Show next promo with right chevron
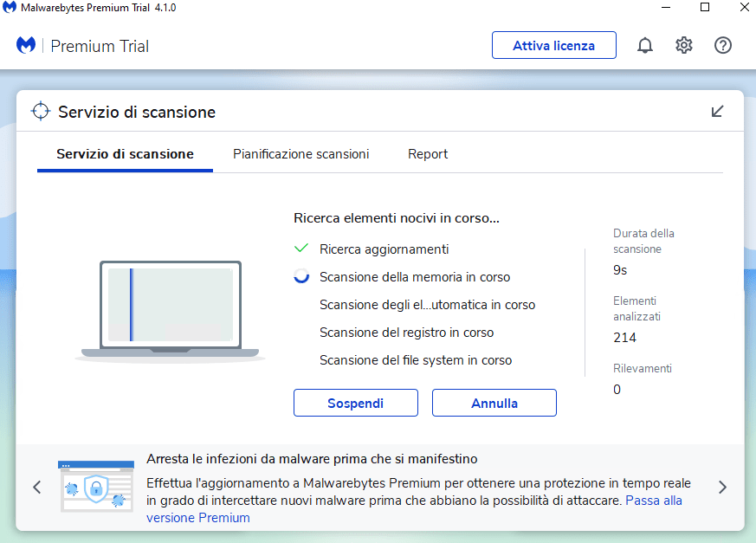This screenshot has height=543, width=756. point(722,487)
